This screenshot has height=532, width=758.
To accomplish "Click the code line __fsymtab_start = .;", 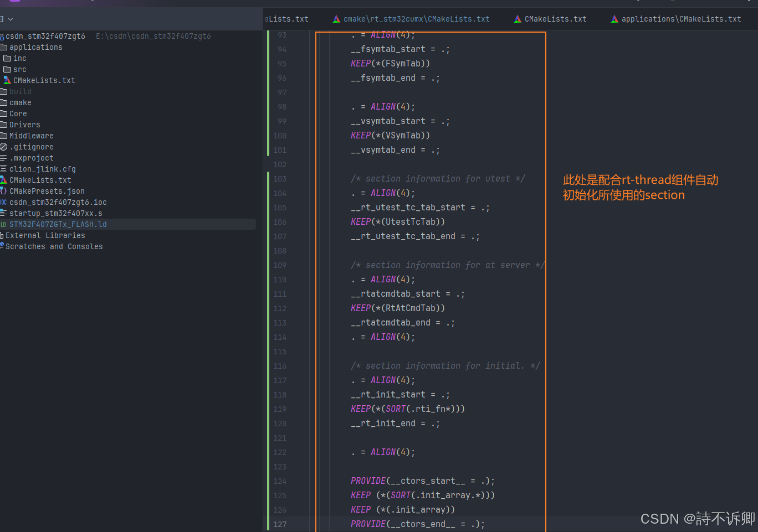I will 400,49.
